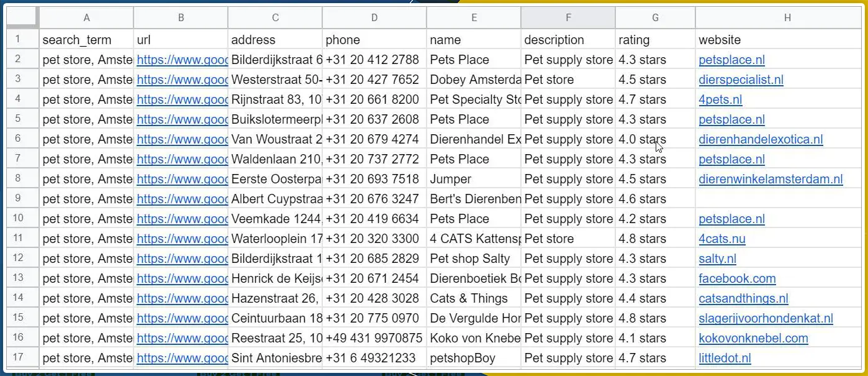
Task: Select the '4.8 stars' cell in row 11
Action: (655, 239)
